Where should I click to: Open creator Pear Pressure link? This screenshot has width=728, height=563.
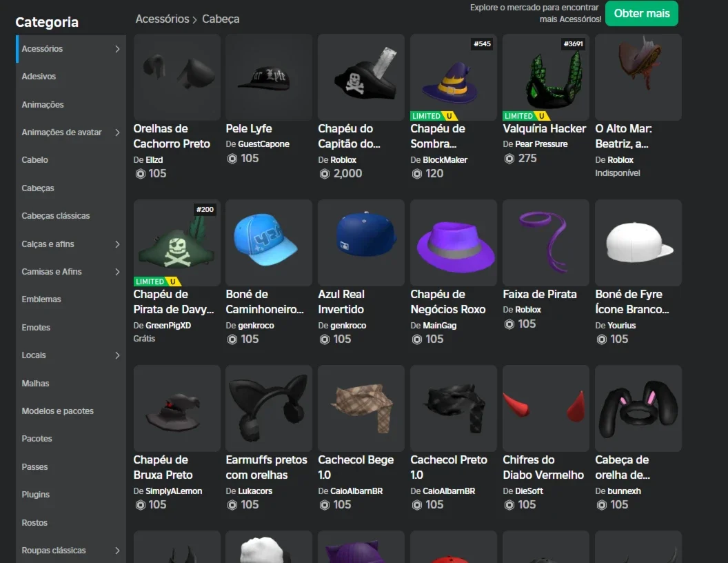tap(541, 144)
